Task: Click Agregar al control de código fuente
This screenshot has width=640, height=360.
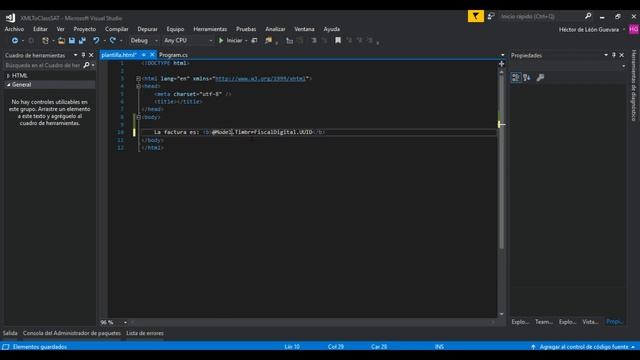Action: tap(584, 347)
